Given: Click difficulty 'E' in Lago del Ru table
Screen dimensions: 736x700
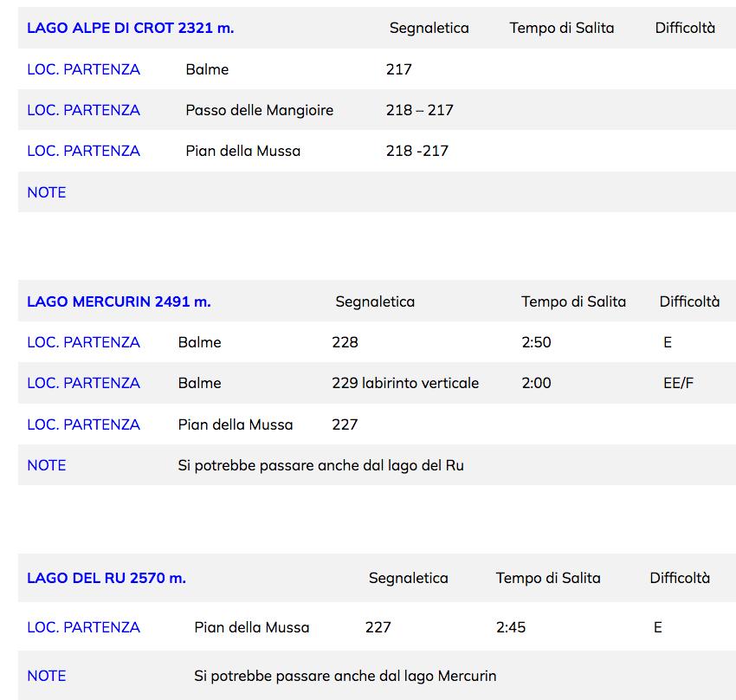Looking at the screenshot, I should tap(657, 628).
